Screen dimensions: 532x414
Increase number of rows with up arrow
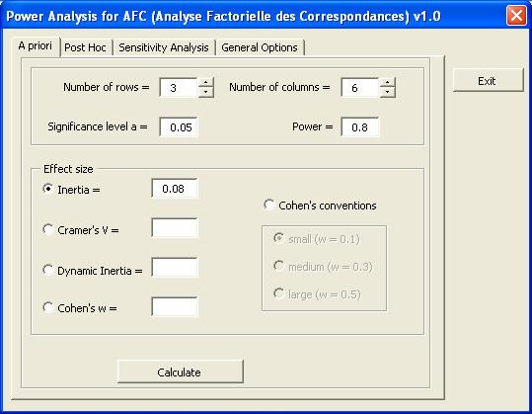(x=205, y=83)
